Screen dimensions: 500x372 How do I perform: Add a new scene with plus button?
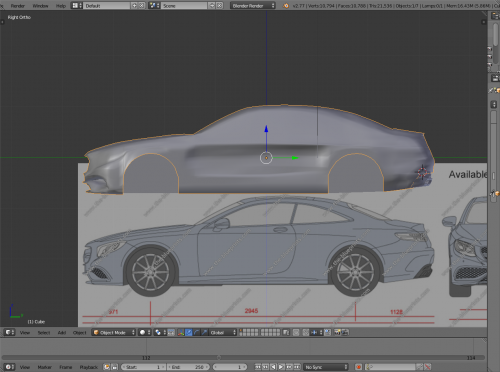tap(212, 6)
